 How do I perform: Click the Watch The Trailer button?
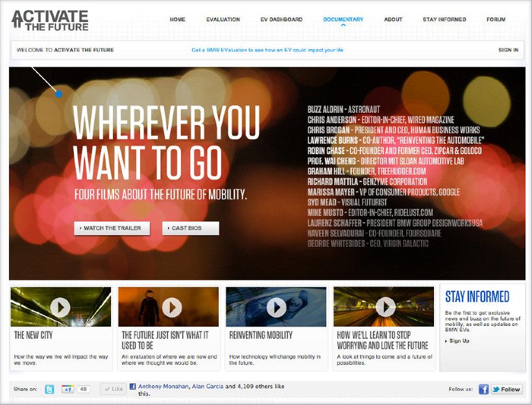(112, 228)
